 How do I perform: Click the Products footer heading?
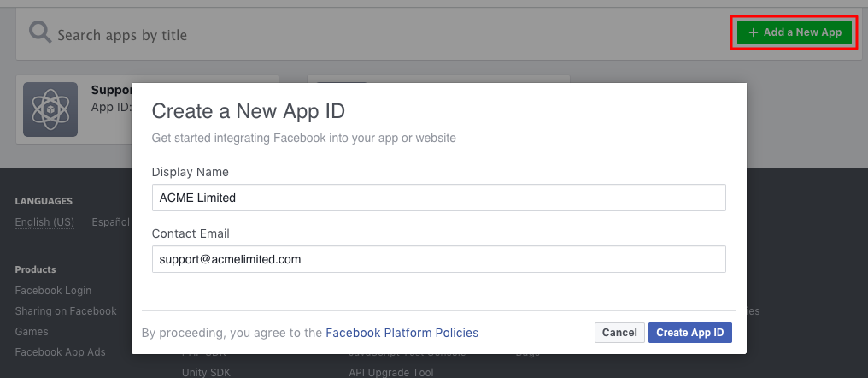pyautogui.click(x=35, y=269)
